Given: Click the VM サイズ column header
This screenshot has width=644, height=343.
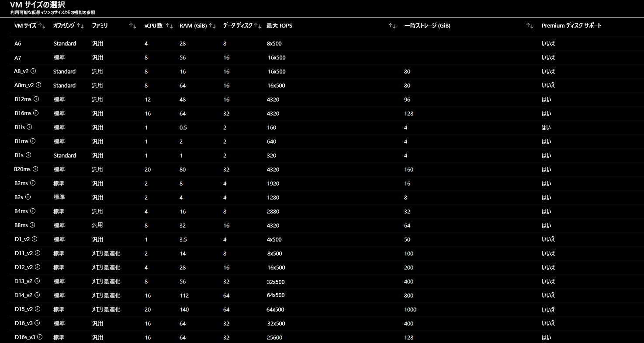Looking at the screenshot, I should point(25,26).
